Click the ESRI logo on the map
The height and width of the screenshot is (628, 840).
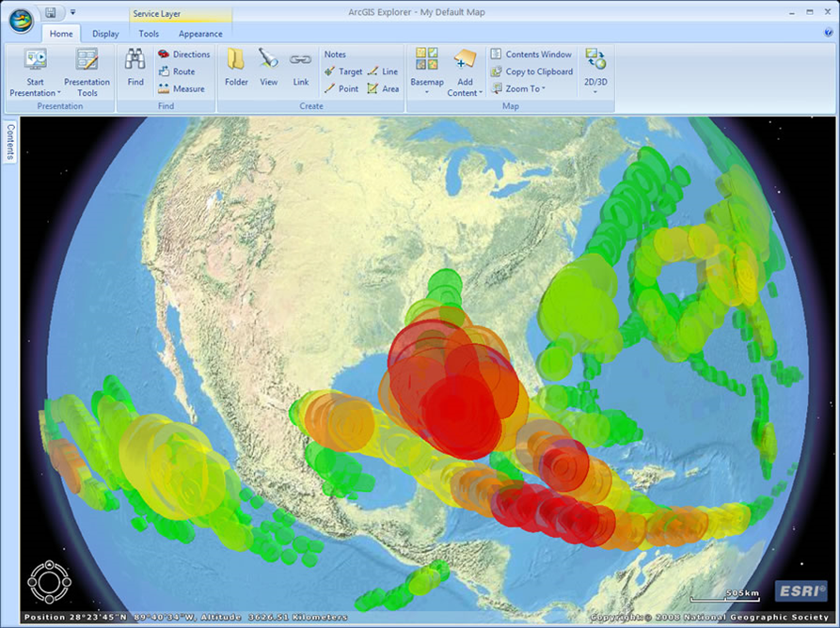coord(800,591)
